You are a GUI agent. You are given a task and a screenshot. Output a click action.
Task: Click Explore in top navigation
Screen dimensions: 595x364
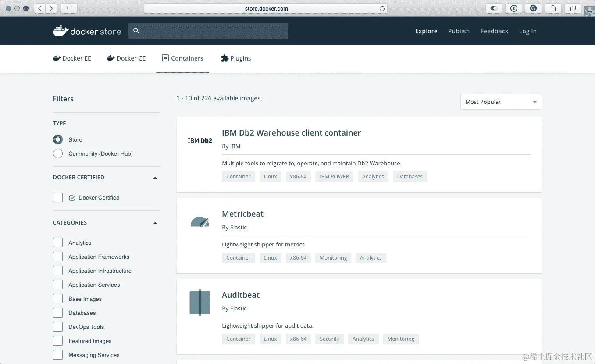pos(426,31)
